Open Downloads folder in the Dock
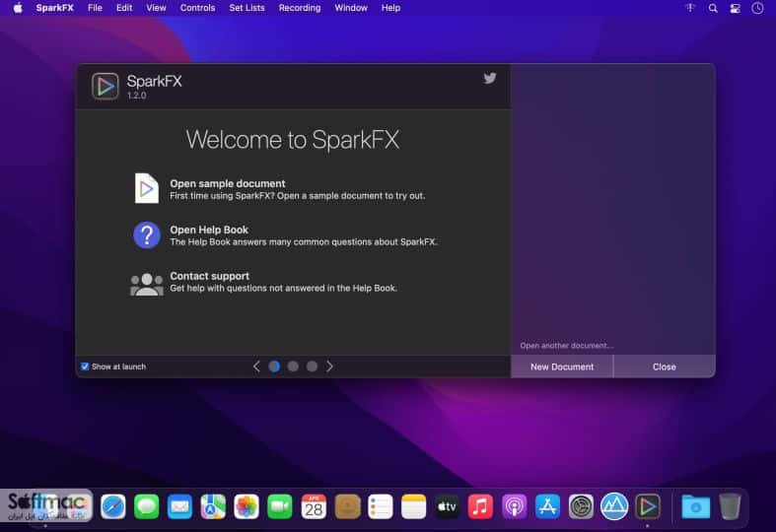The height and width of the screenshot is (532, 776). click(695, 506)
